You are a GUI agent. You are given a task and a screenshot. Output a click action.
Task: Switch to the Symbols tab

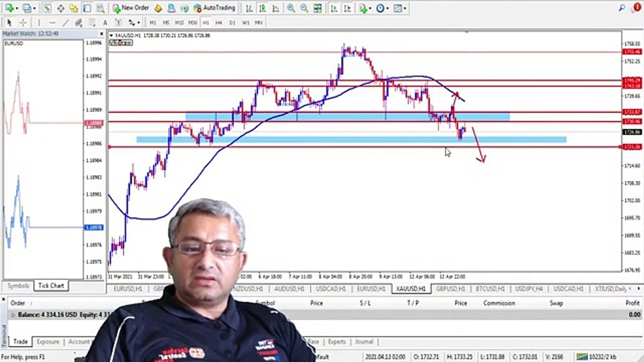pyautogui.click(x=18, y=286)
